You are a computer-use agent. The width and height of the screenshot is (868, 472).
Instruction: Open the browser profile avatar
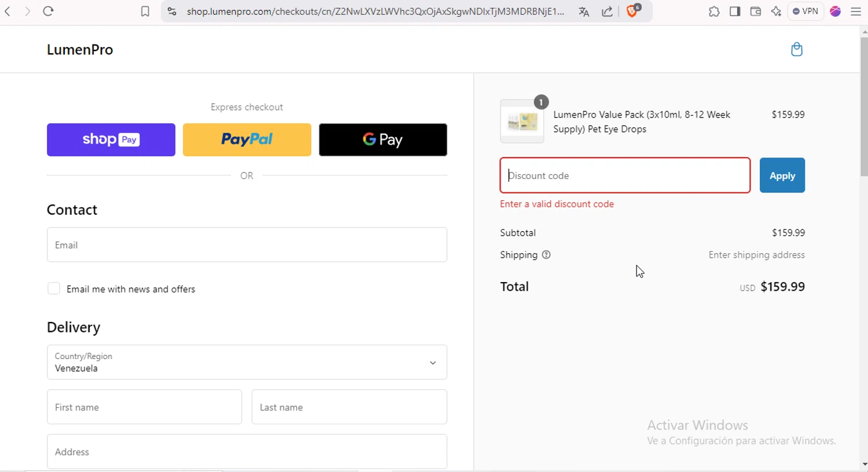coord(835,11)
